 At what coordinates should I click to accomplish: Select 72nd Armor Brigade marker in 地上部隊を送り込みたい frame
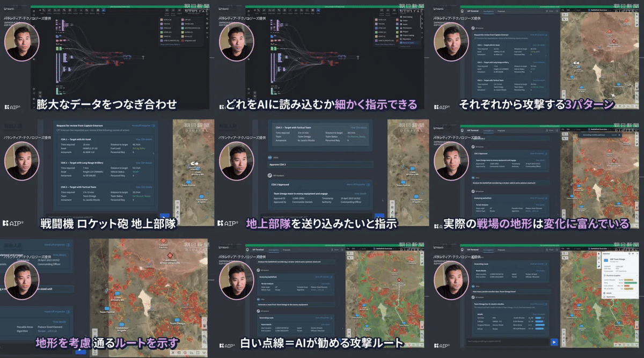pos(416,196)
